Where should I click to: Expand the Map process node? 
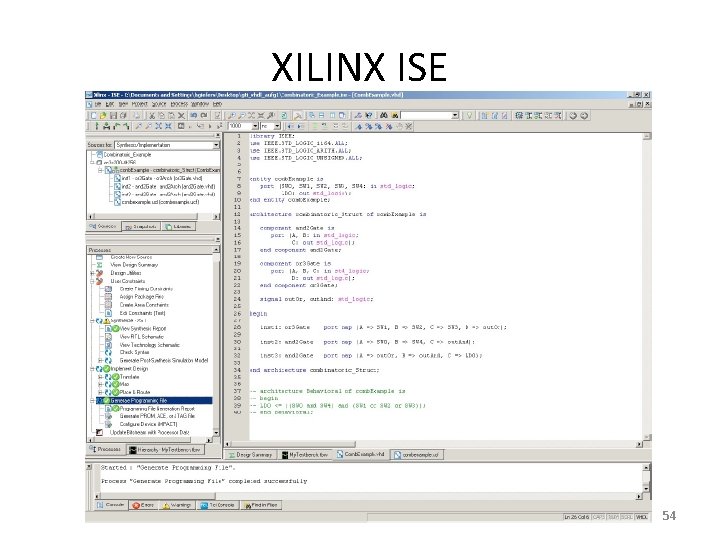point(101,384)
